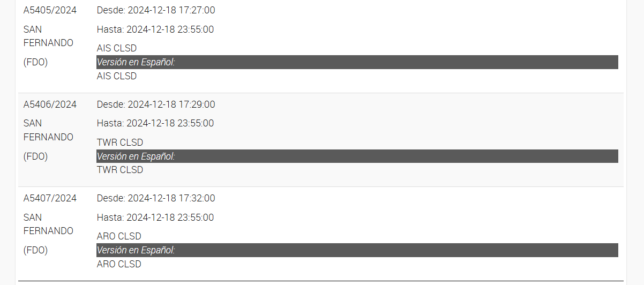644x285 pixels.
Task: Select NOTAM number A5406/2024
Action: click(x=50, y=104)
